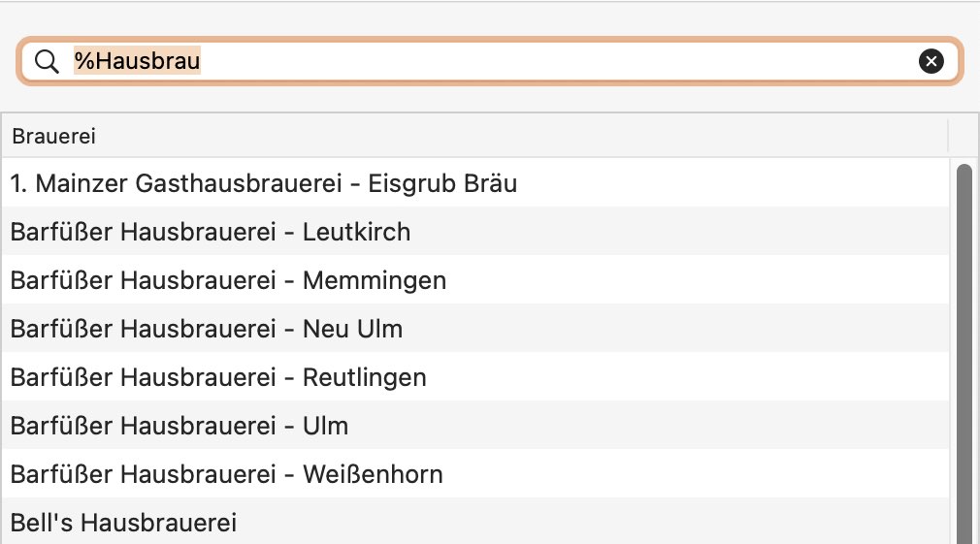980x544 pixels.
Task: Clear the search field with X button
Action: 931,61
